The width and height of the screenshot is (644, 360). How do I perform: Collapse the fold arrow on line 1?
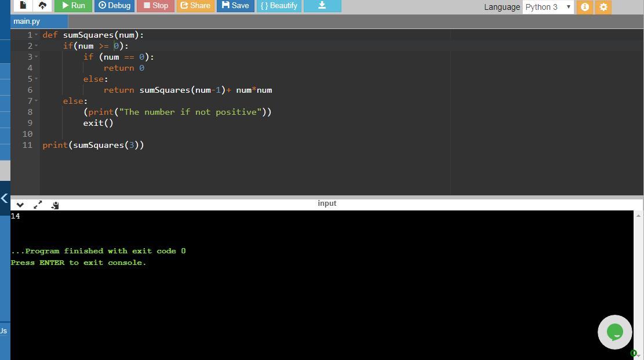[36, 35]
